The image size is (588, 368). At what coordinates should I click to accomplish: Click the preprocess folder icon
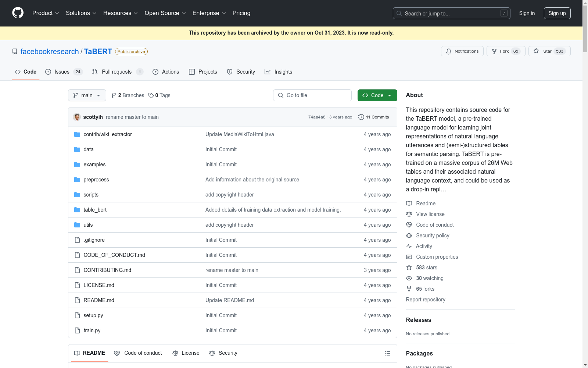(77, 180)
